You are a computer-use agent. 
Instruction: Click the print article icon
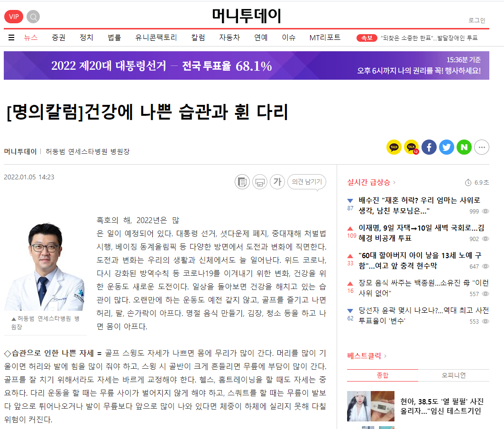click(260, 182)
